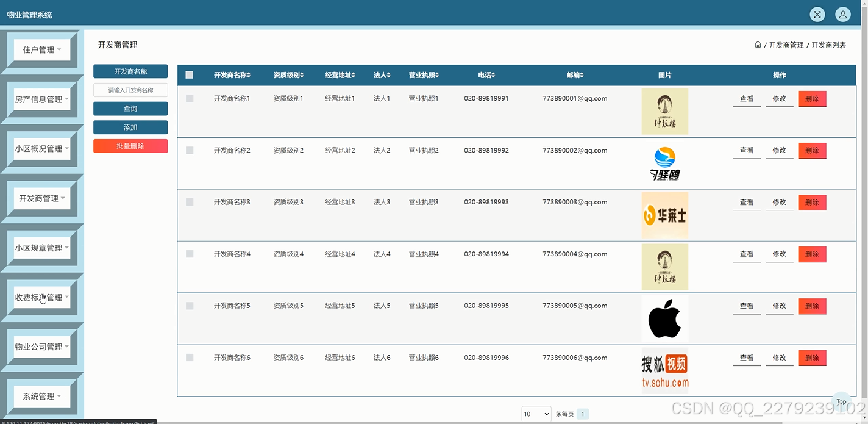The height and width of the screenshot is (424, 868).
Task: Check the row for 开发商名称1
Action: [190, 98]
